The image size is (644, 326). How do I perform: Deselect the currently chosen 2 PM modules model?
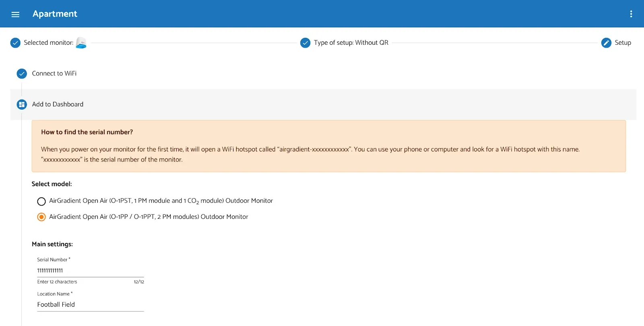(41, 217)
